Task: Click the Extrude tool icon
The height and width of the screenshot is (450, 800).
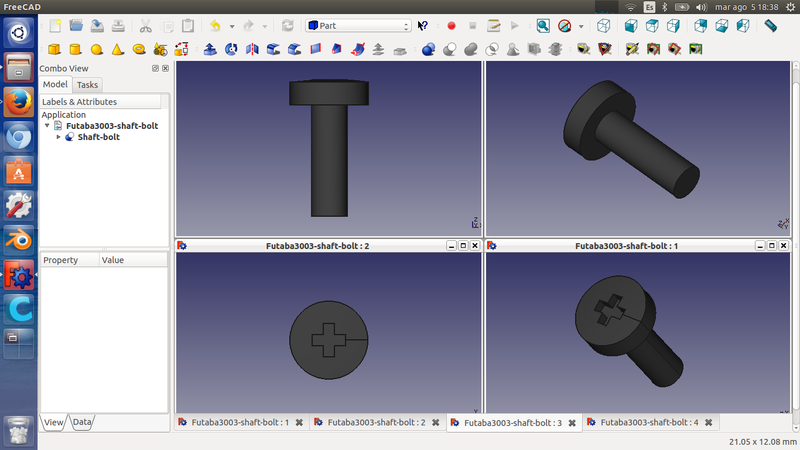Action: coord(210,48)
